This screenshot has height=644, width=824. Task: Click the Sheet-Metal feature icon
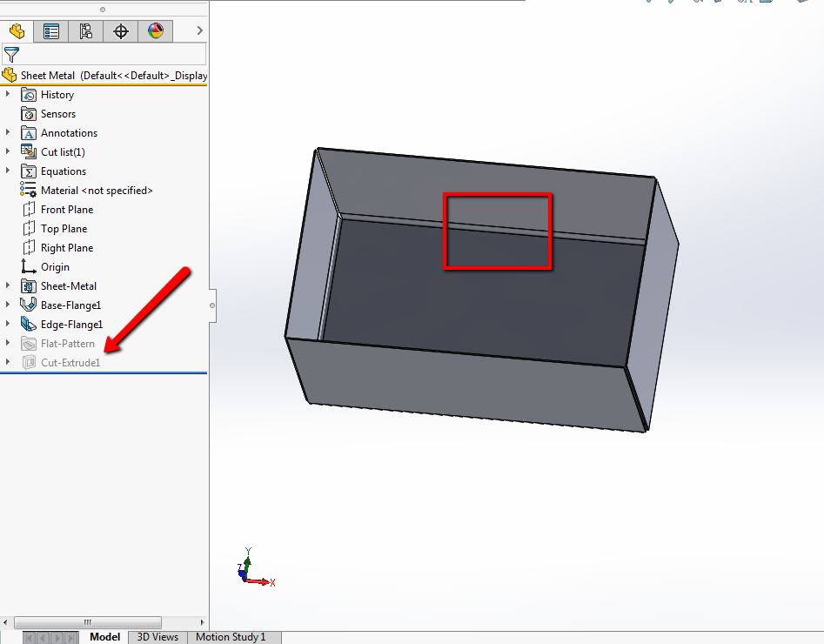point(29,286)
